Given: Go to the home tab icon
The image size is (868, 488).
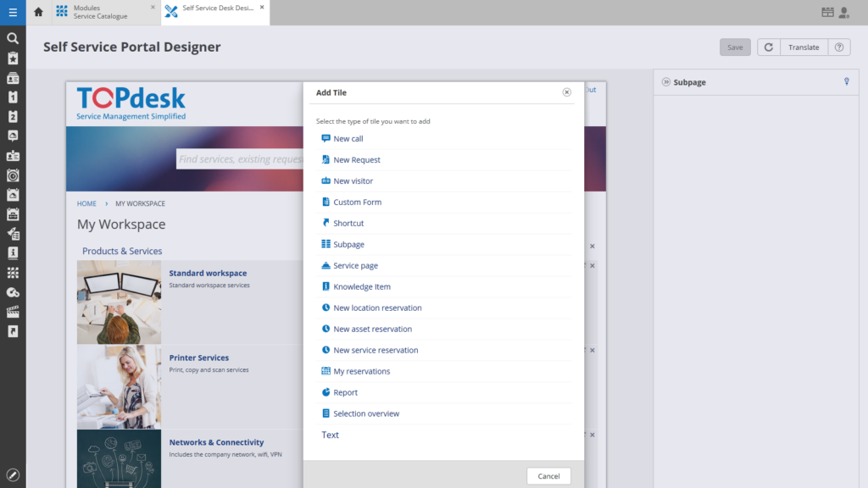Looking at the screenshot, I should point(38,12).
